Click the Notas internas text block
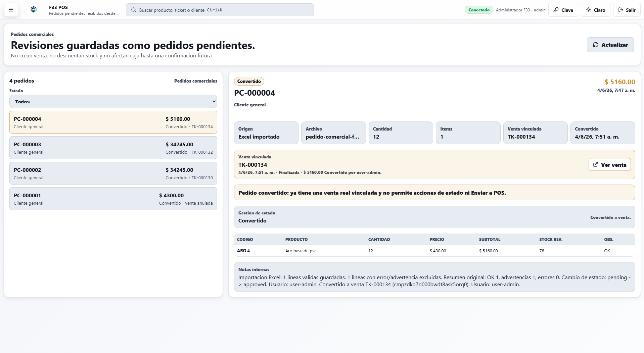 (x=434, y=277)
